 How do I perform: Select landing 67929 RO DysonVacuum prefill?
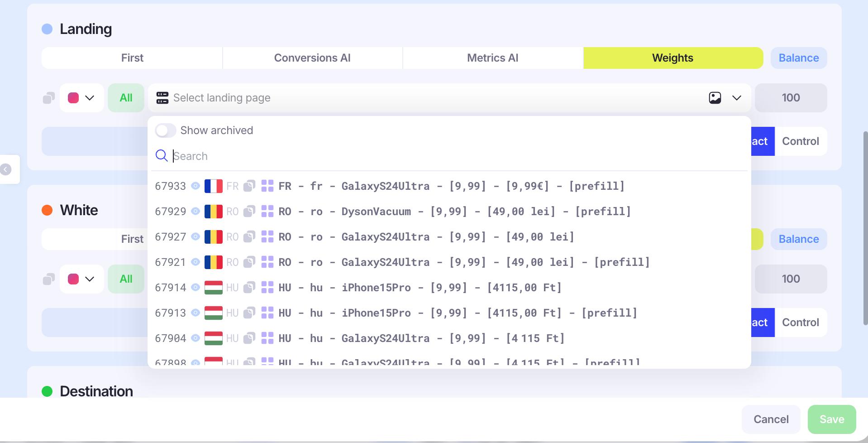449,212
